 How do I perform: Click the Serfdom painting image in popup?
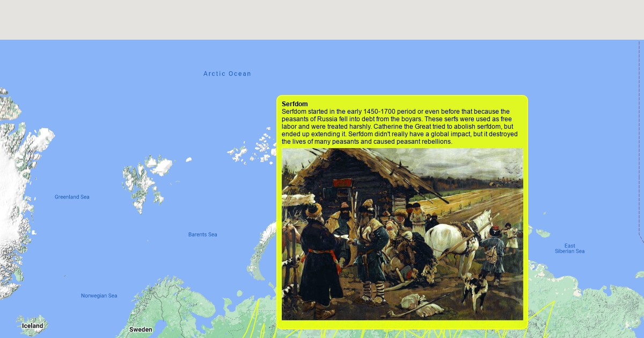coord(402,234)
